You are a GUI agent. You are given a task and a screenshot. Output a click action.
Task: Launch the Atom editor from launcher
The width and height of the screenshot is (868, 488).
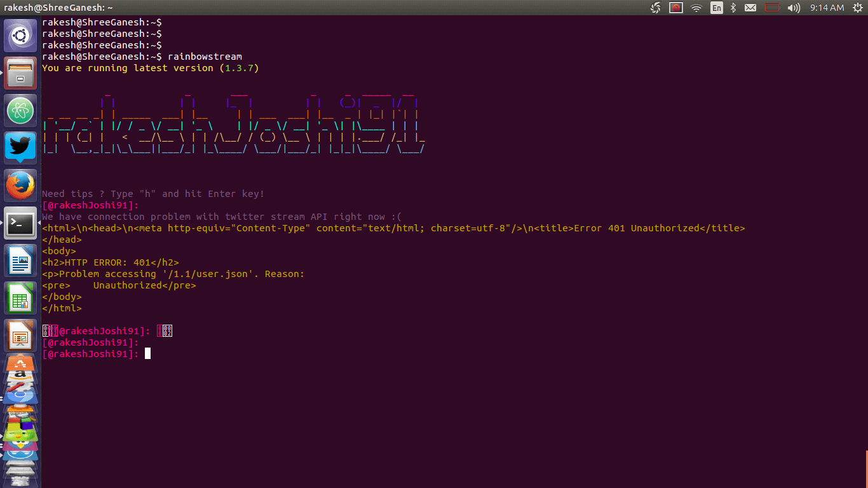(20, 111)
